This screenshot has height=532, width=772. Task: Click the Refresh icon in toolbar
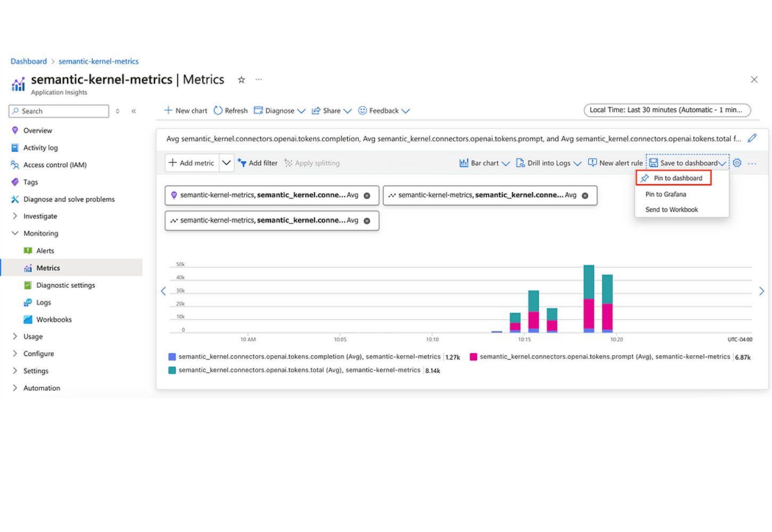tap(218, 111)
